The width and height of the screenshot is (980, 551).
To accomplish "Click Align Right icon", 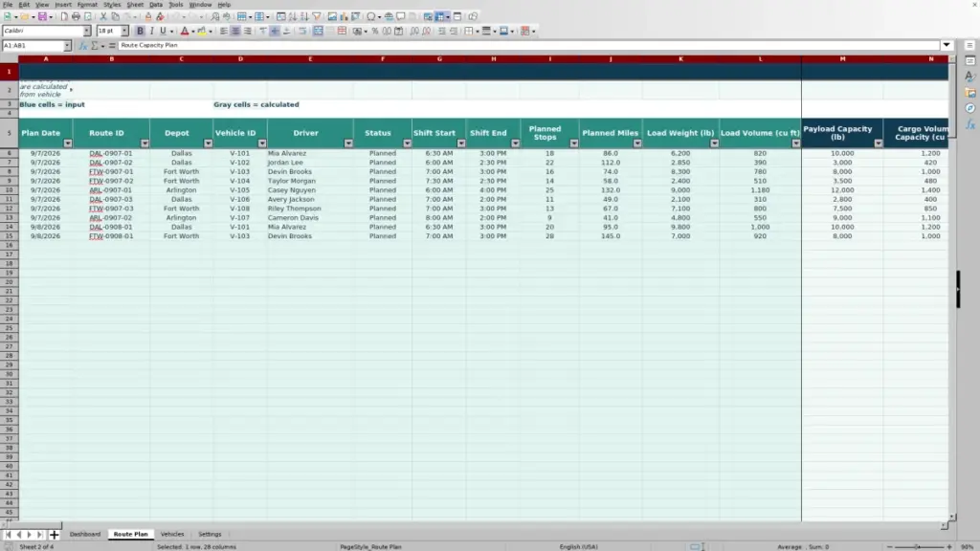I will tap(248, 31).
